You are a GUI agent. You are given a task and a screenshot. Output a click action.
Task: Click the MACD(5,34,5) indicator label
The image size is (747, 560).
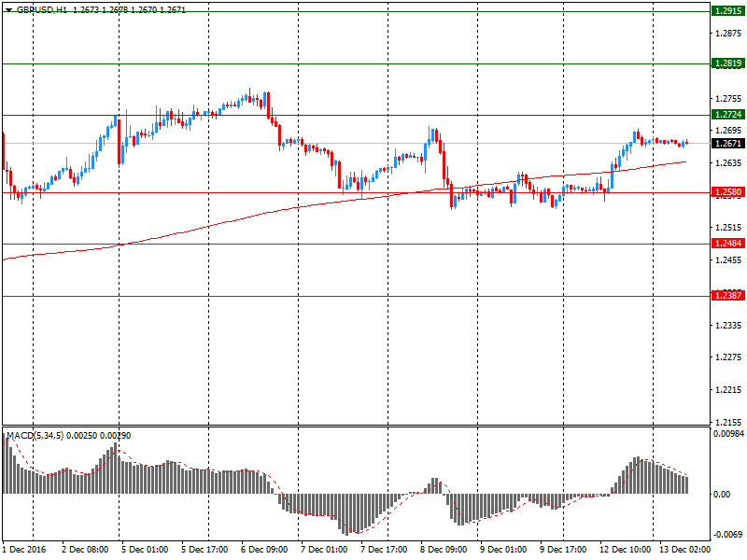coord(35,435)
